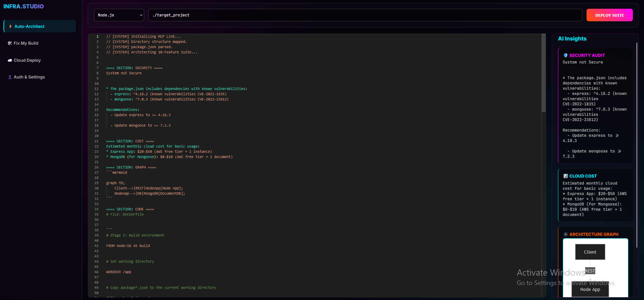Click editor line 'Initializing MCP Link...'

coord(143,36)
